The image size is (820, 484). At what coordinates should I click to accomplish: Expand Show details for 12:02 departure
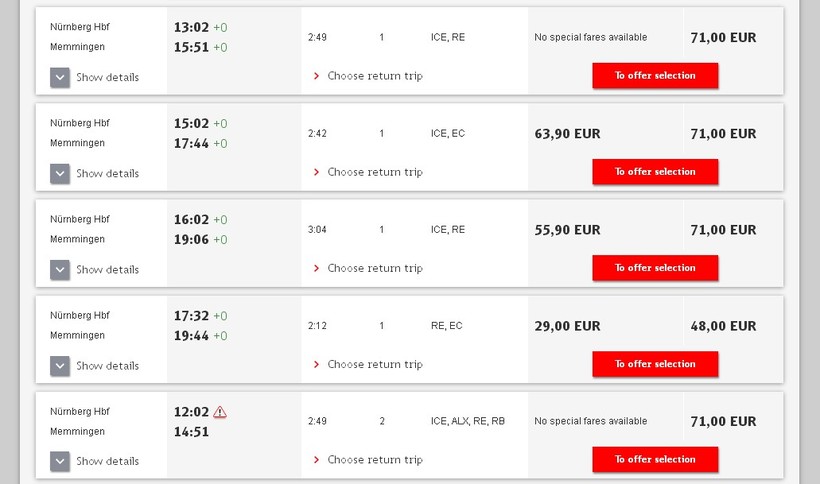[x=60, y=461]
